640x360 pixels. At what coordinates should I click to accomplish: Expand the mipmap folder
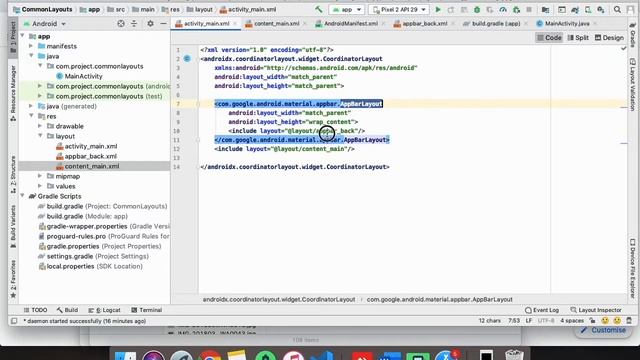point(40,176)
